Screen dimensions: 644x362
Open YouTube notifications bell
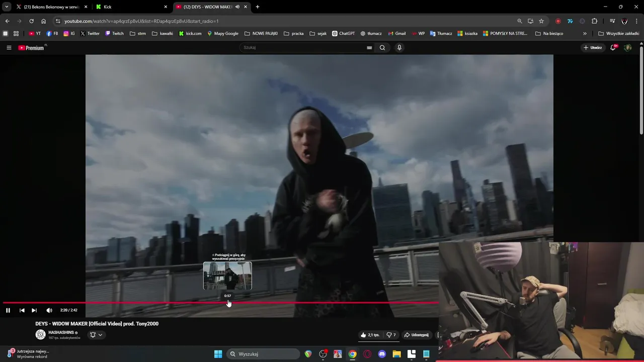[613, 48]
